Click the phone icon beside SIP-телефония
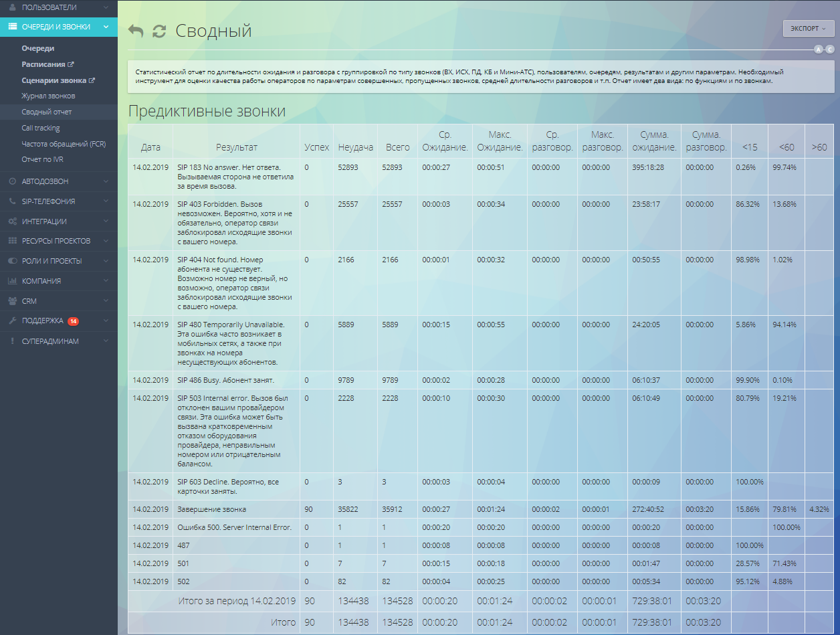840x635 pixels. (13, 201)
